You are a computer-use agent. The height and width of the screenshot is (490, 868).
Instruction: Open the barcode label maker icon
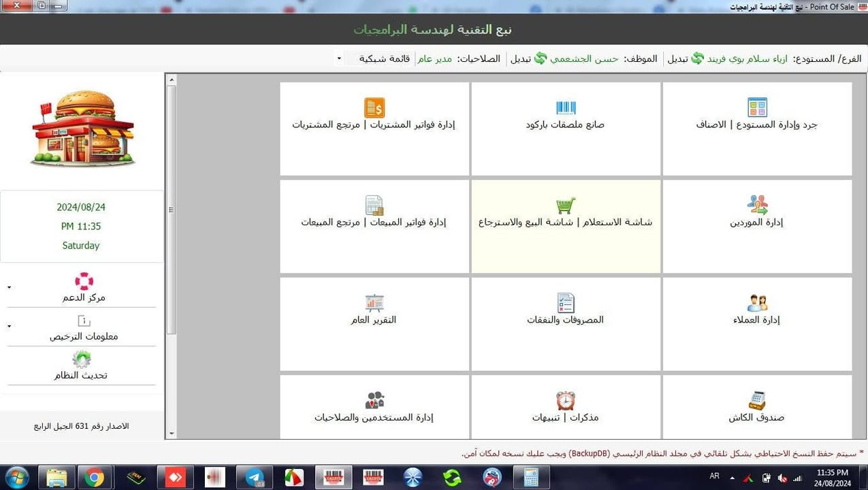tap(566, 108)
